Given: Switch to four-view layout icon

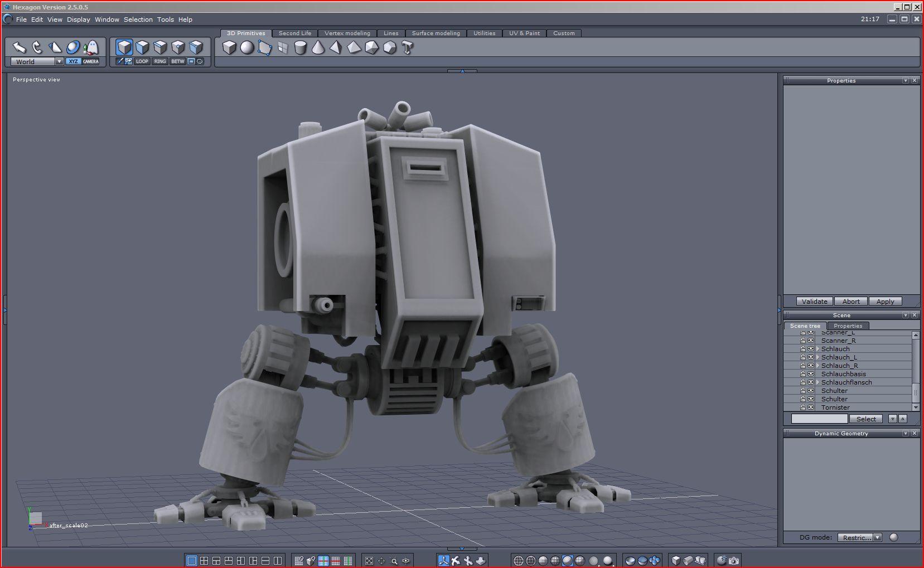Looking at the screenshot, I should pyautogui.click(x=204, y=561).
